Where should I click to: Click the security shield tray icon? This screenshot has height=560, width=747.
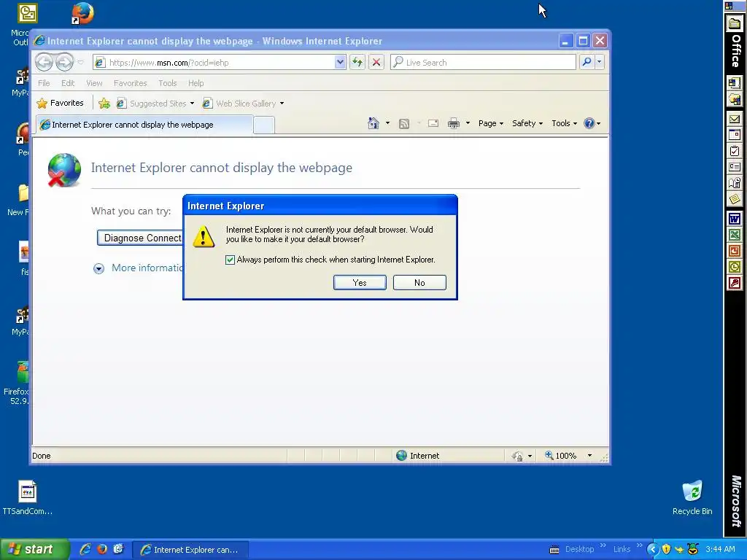point(666,550)
